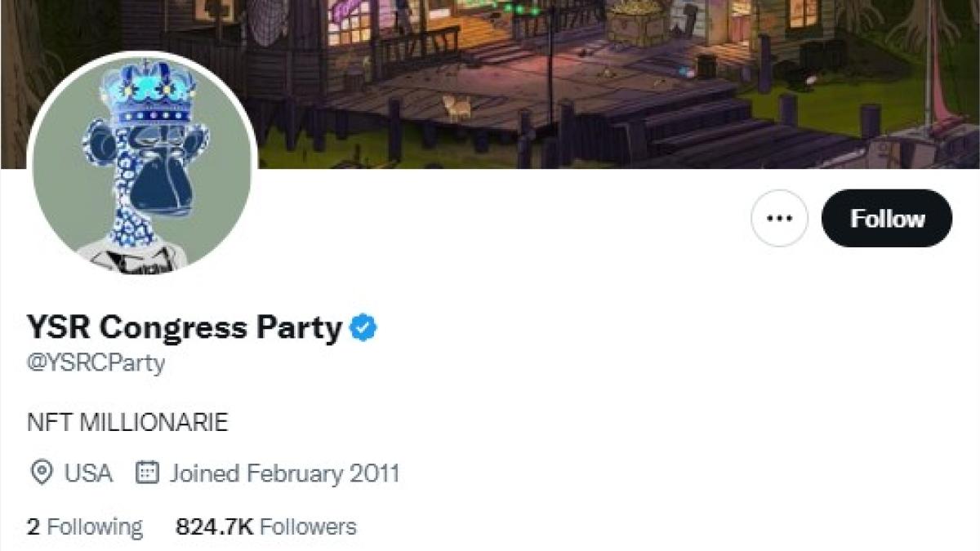Click the three-dot circle to reveal actions
Screen dimensions: 980x551
779,218
